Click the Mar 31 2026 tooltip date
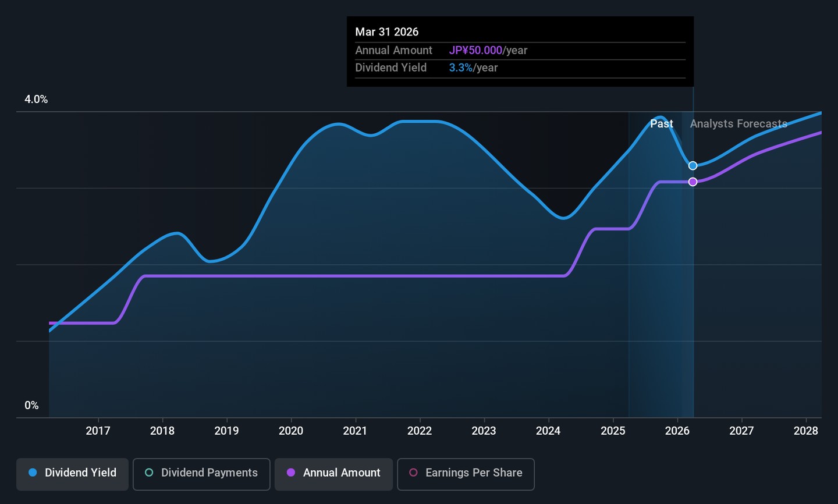 click(387, 32)
